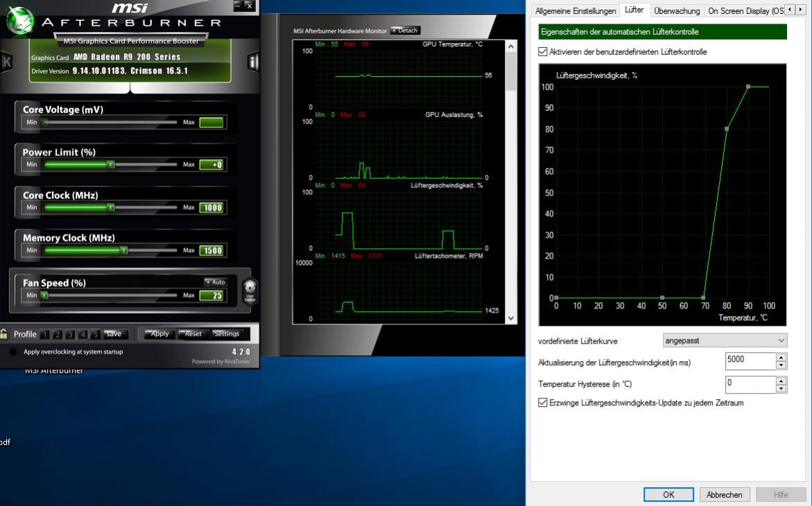The height and width of the screenshot is (506, 812).
Task: Click the Core Clock slider handle
Action: coord(111,207)
